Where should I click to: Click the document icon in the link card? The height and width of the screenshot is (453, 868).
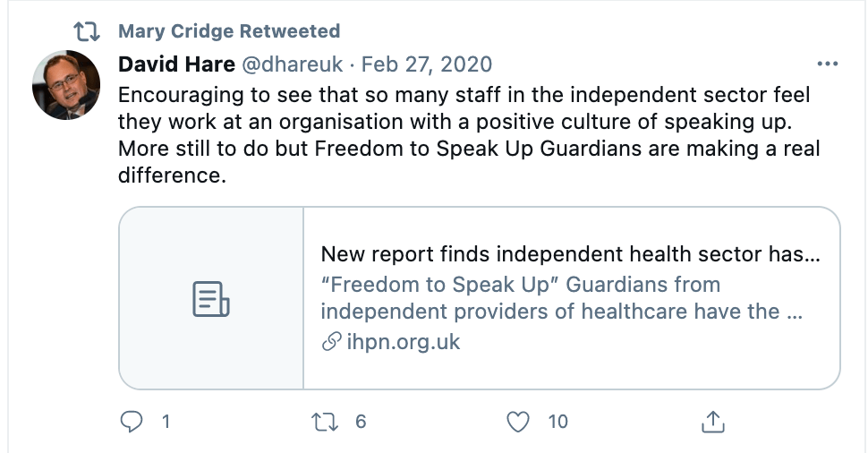(211, 299)
